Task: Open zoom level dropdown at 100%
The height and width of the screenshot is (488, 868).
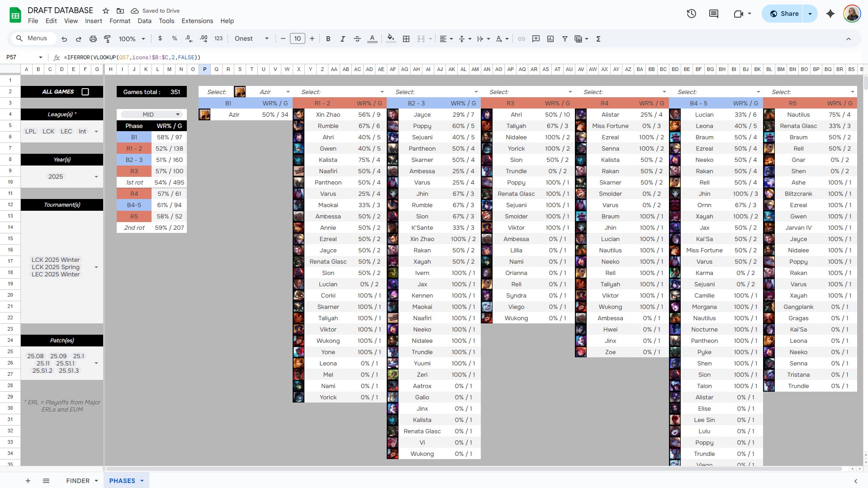Action: tap(132, 39)
